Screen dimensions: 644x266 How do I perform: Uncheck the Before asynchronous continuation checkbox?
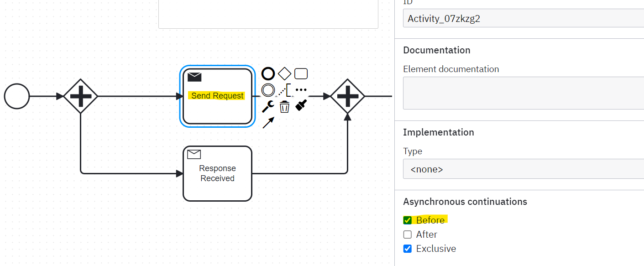pyautogui.click(x=408, y=220)
